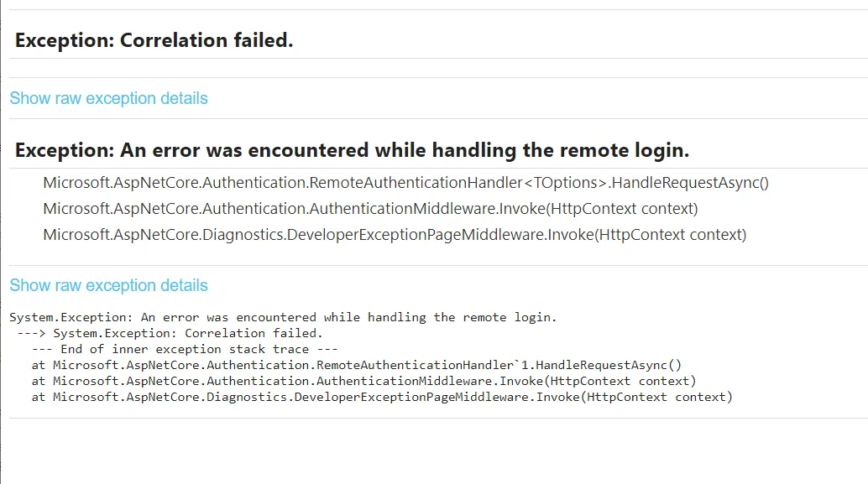Image resolution: width=868 pixels, height=484 pixels.
Task: Click raw trace line "at" DeveloperExceptionPageMiddleware.Invoke
Action: click(382, 397)
